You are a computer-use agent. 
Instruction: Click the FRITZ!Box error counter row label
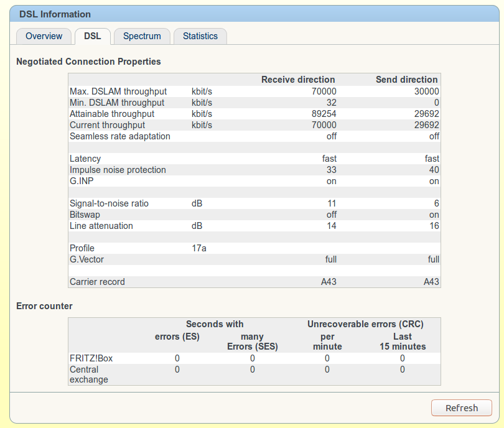tap(91, 358)
